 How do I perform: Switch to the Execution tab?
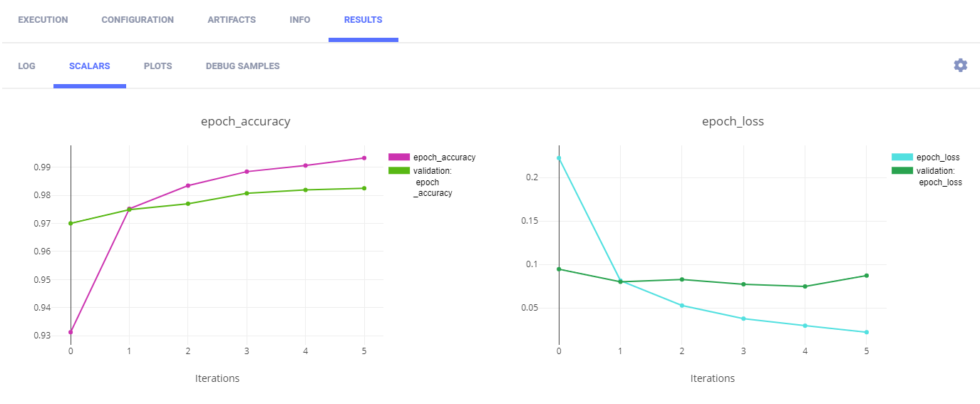(43, 20)
